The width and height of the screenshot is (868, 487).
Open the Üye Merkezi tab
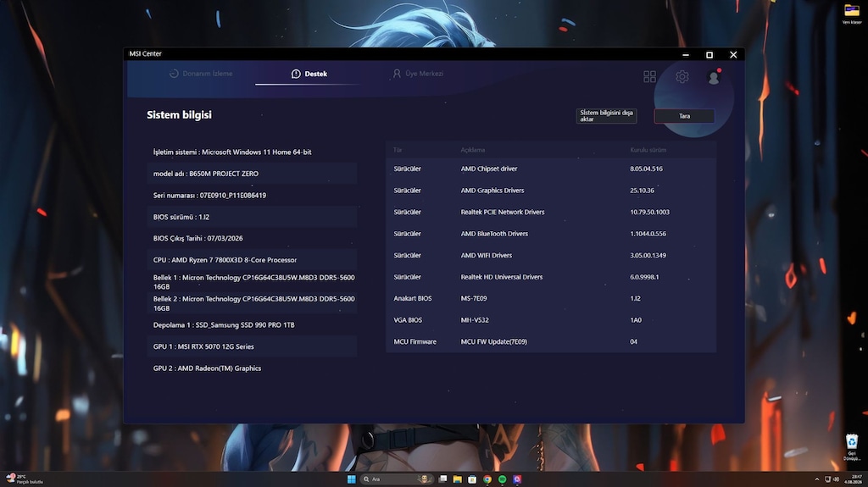[418, 74]
